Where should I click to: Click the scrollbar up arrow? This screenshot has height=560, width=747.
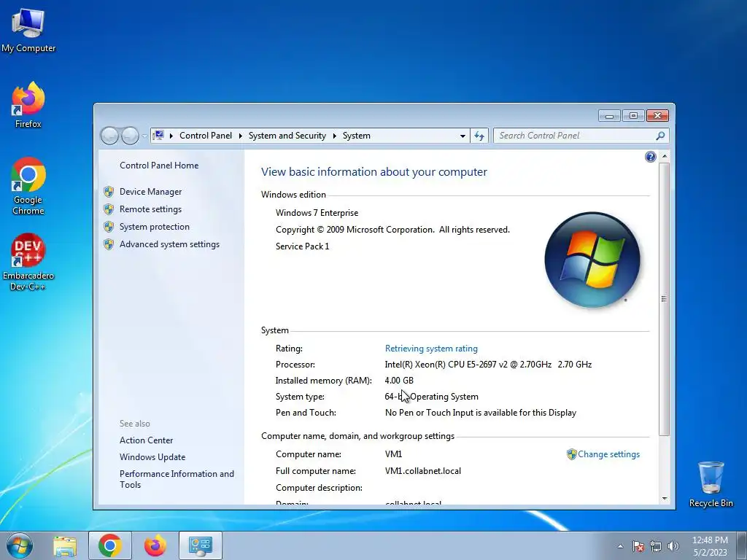coord(664,156)
